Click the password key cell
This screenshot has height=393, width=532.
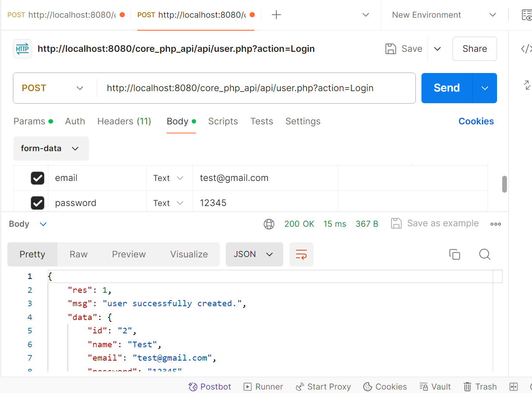coord(98,203)
